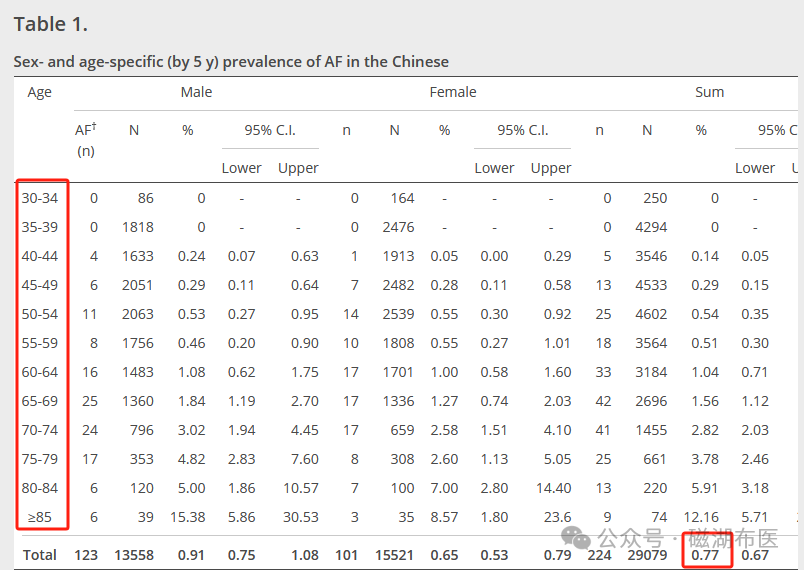The width and height of the screenshot is (804, 570).
Task: Click total female N '15521'
Action: click(395, 555)
